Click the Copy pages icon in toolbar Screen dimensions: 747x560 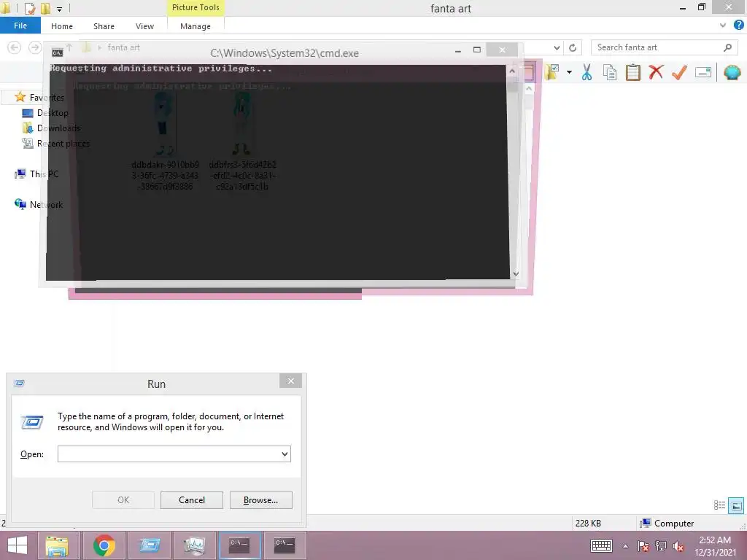click(609, 72)
